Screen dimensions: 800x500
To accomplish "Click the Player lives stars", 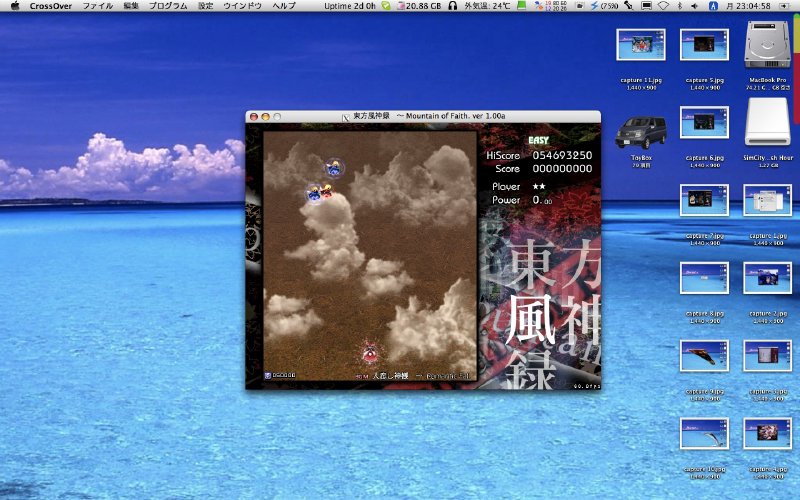I will [x=539, y=187].
